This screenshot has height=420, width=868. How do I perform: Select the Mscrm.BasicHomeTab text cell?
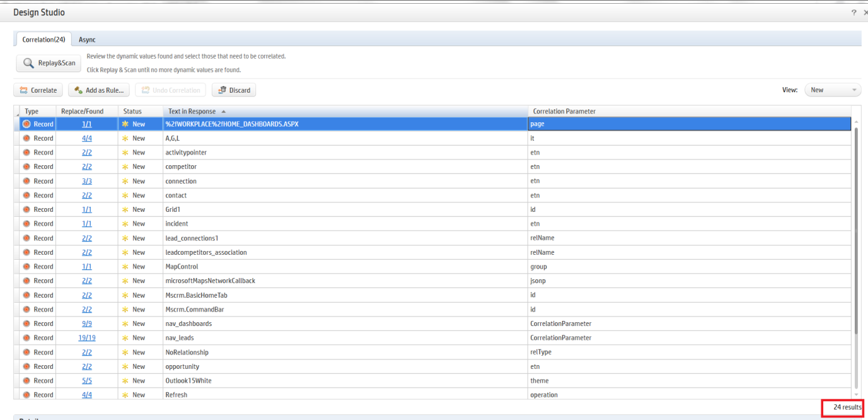[345, 295]
